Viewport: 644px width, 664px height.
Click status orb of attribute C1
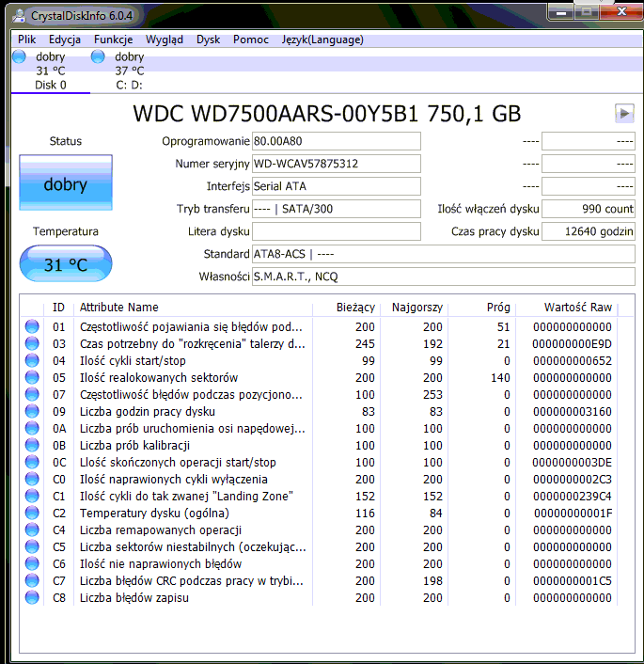[x=32, y=496]
